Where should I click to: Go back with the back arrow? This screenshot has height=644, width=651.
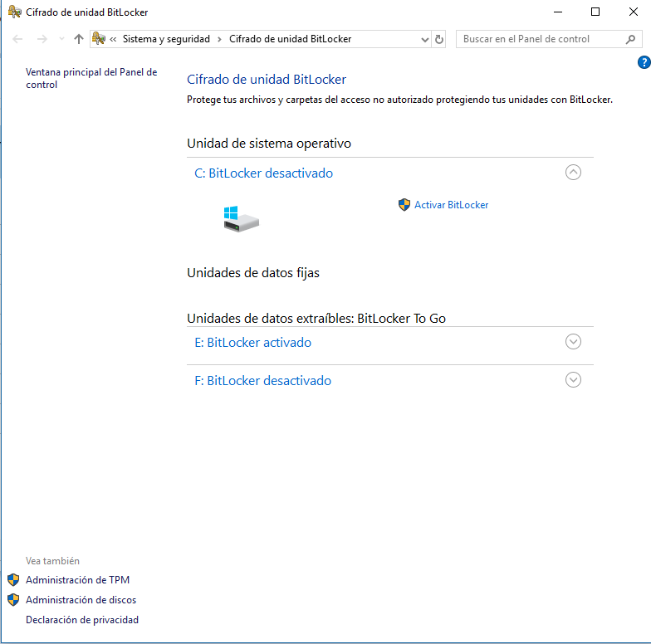18,39
